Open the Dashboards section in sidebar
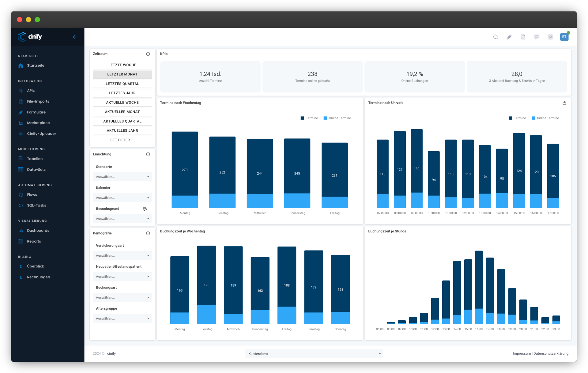Screen dimensions: 588x373 pyautogui.click(x=38, y=230)
